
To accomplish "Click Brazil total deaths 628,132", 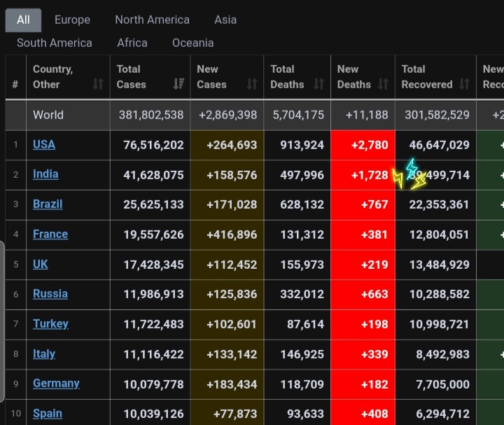I will (302, 204).
